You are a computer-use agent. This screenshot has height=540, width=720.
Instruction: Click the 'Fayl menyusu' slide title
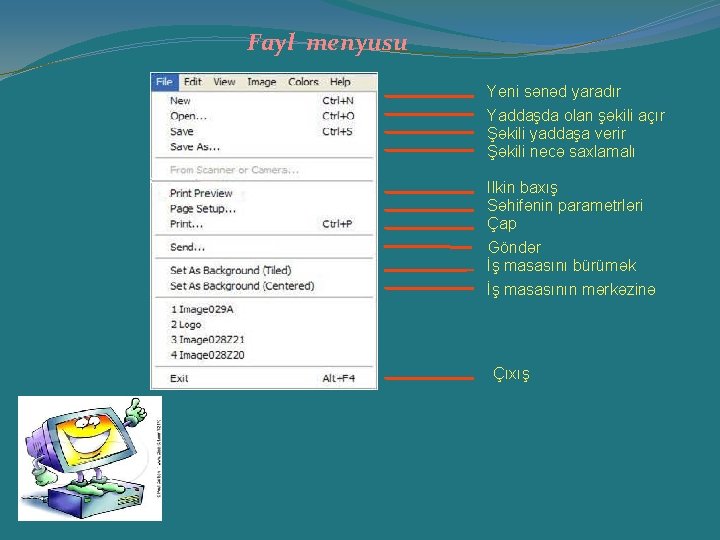327,43
